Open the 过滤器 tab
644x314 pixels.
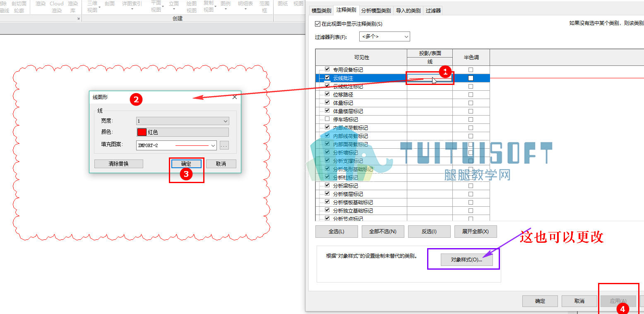tap(433, 11)
